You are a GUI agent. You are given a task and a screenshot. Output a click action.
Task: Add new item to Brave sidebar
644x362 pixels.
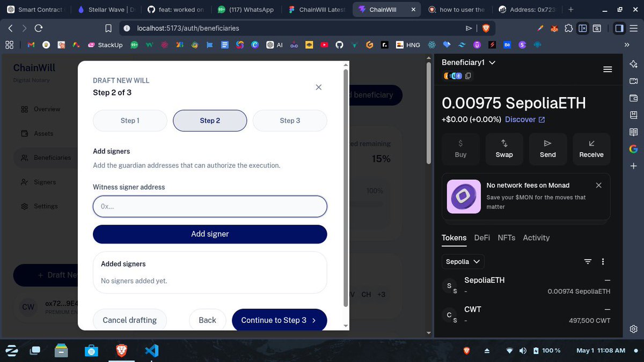click(x=633, y=166)
